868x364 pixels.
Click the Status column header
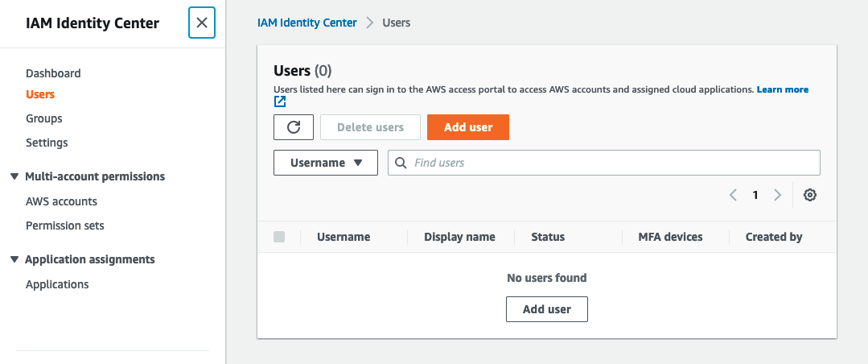pyautogui.click(x=548, y=237)
